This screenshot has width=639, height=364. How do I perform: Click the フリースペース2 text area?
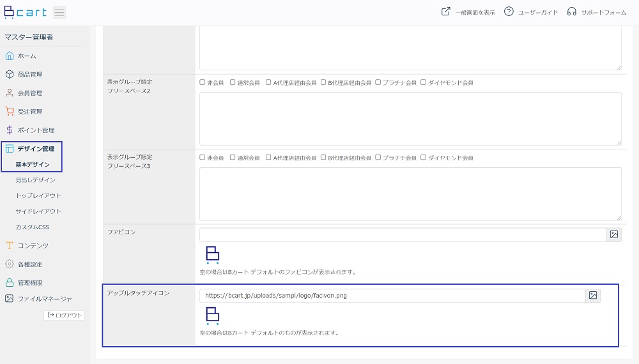[x=410, y=119]
